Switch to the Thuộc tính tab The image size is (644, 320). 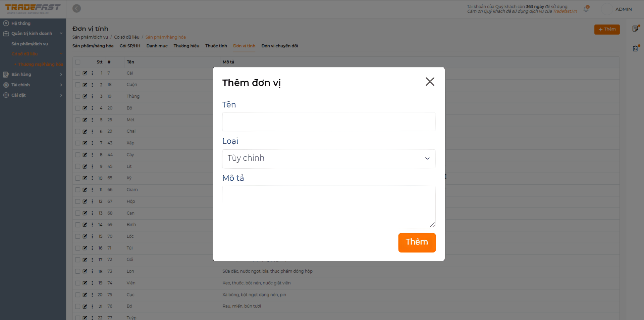(x=216, y=46)
